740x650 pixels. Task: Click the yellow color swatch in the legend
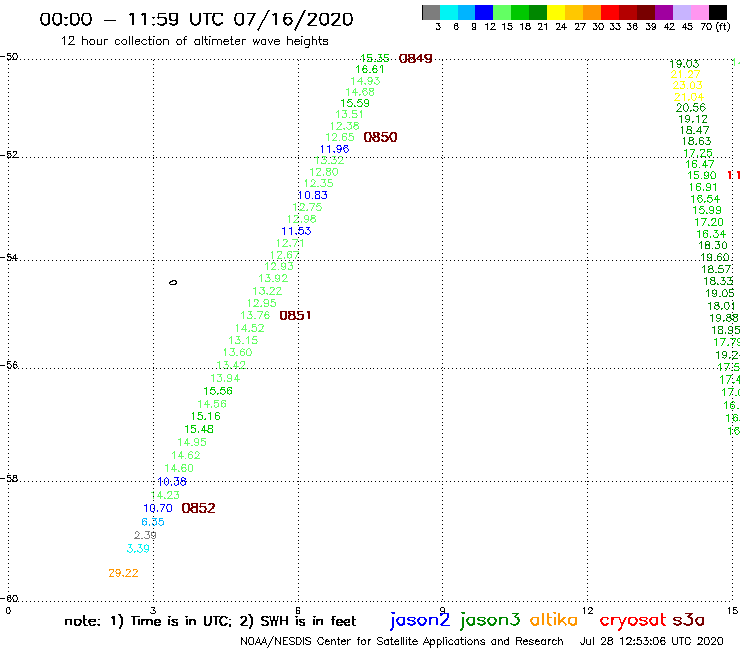click(x=556, y=12)
